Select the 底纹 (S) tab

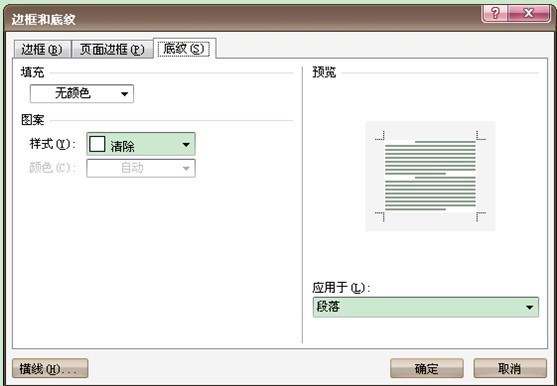[x=184, y=48]
